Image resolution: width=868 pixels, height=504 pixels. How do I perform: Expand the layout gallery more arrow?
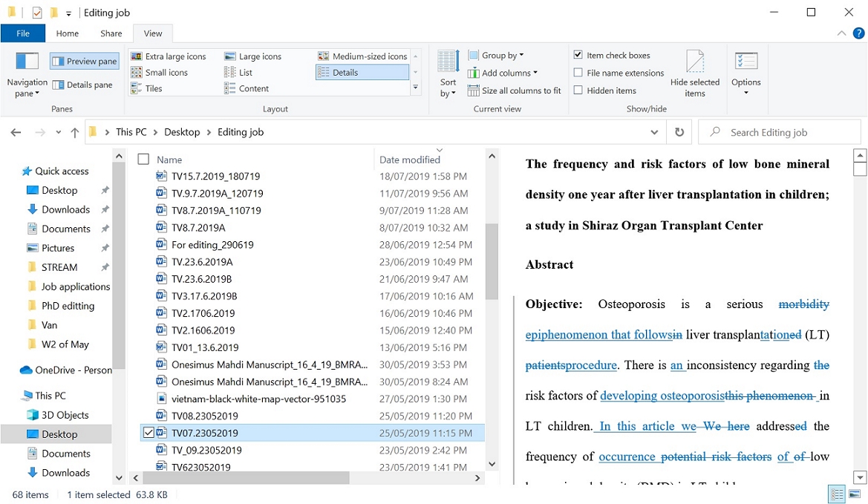coord(416,88)
